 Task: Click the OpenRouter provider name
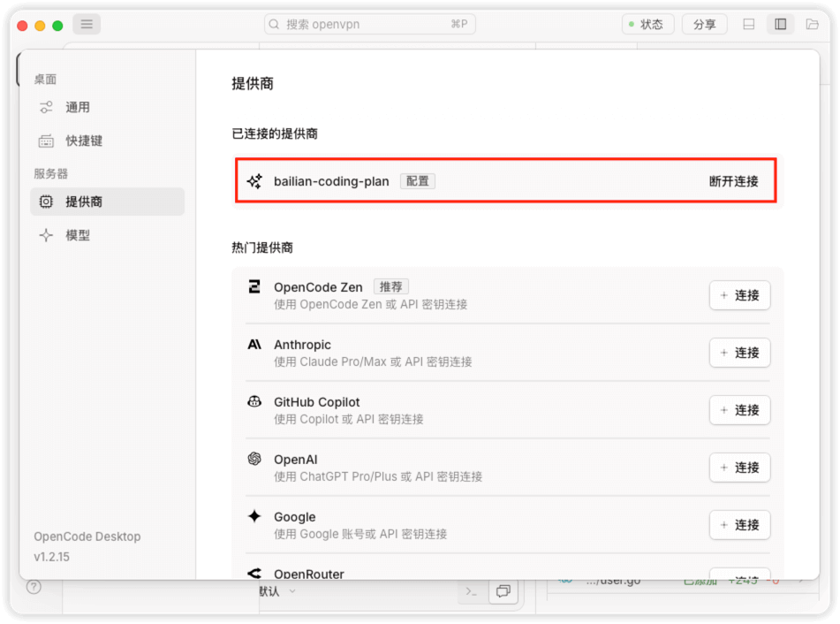[309, 574]
